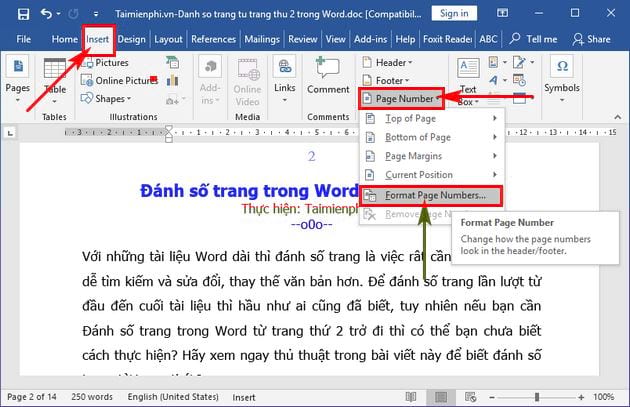Insert a Chart with the bar chart icon
The width and height of the screenshot is (630, 407).
coord(172,80)
